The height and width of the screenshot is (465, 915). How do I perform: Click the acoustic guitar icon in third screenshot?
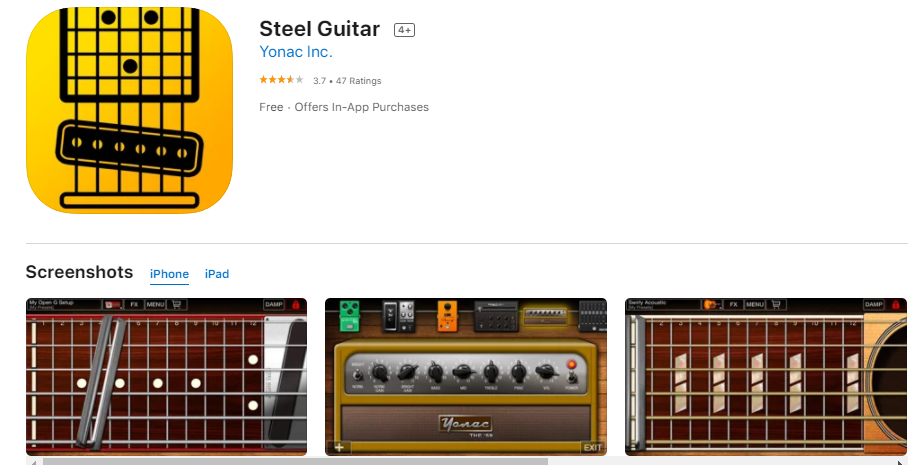710,305
